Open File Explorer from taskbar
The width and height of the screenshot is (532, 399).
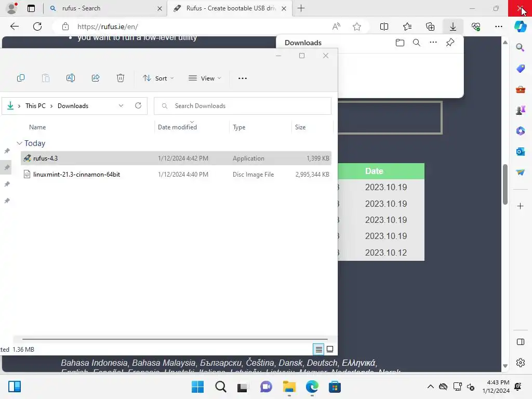(x=289, y=387)
